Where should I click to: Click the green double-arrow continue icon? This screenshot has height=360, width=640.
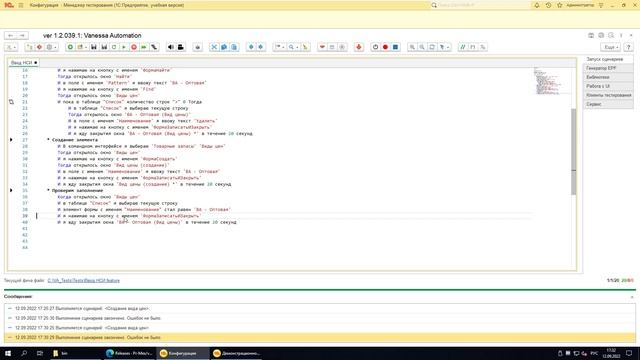pyautogui.click(x=144, y=47)
